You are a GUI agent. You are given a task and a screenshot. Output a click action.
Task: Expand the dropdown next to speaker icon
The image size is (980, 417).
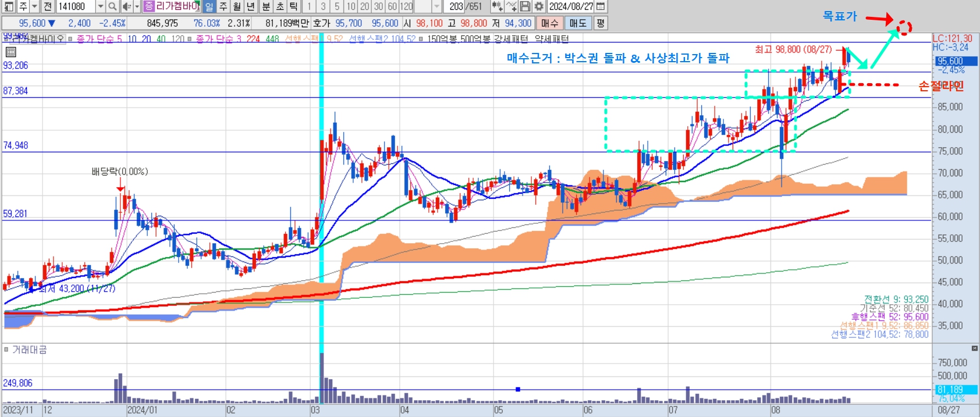pyautogui.click(x=137, y=6)
